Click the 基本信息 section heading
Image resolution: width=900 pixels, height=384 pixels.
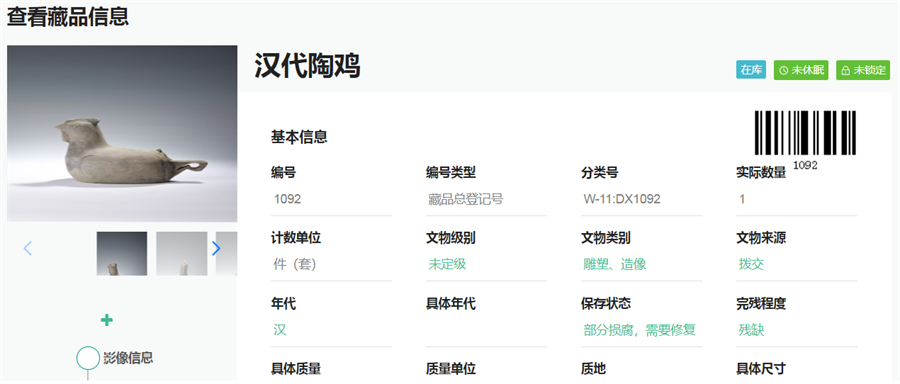pos(299,137)
